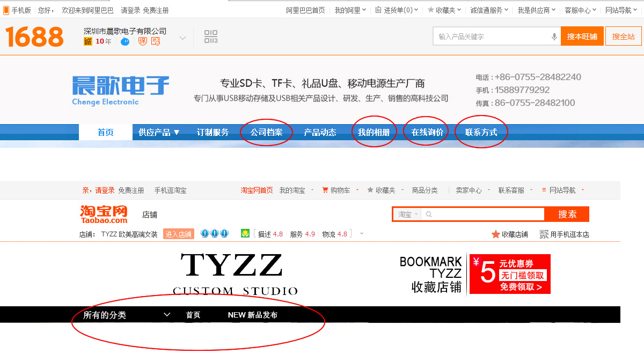The height and width of the screenshot is (360, 644).
Task: Click the Taobao 搜索 button
Action: (567, 214)
